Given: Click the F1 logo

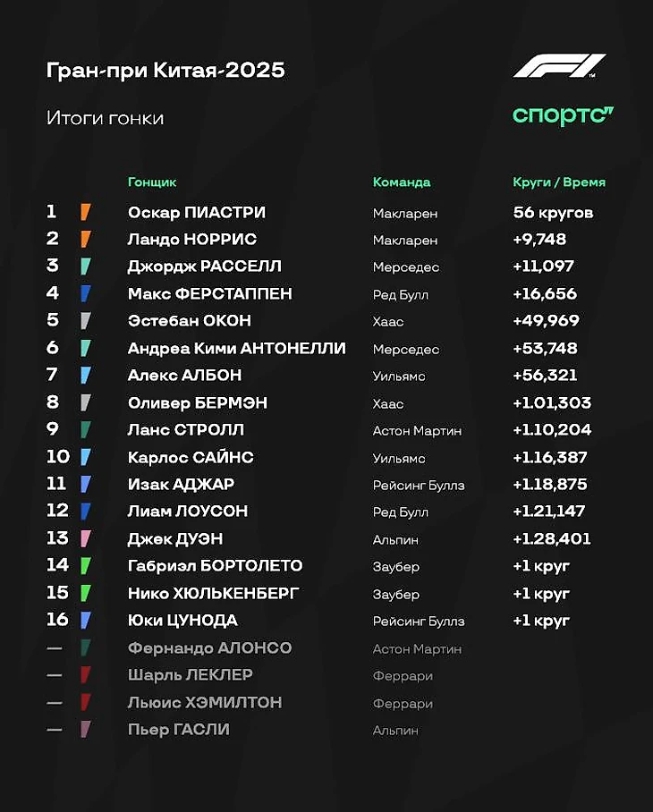Looking at the screenshot, I should (560, 66).
